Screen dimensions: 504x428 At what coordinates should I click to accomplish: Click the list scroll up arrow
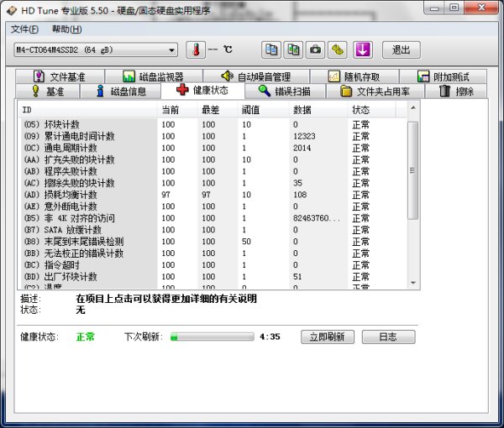point(413,108)
